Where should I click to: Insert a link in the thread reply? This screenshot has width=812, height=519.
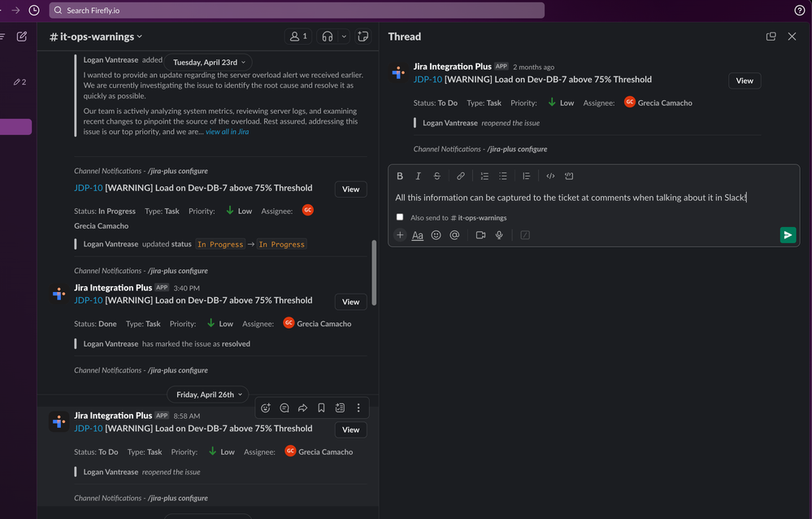[461, 176]
